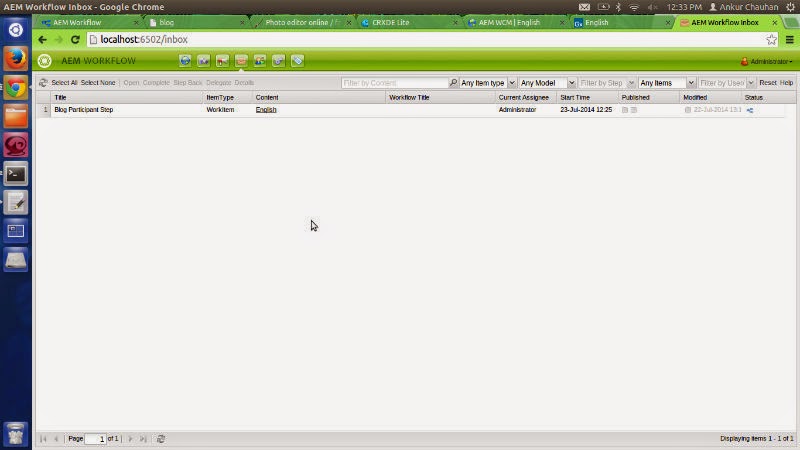Expand the Any Items dropdown
The width and height of the screenshot is (800, 450).
point(691,83)
